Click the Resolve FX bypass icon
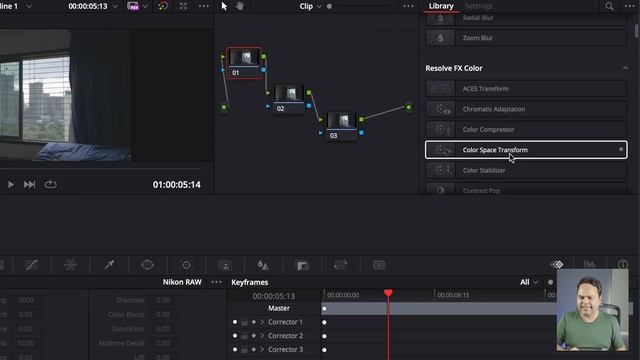Viewport: 640px width, 360px height. pyautogui.click(x=133, y=6)
